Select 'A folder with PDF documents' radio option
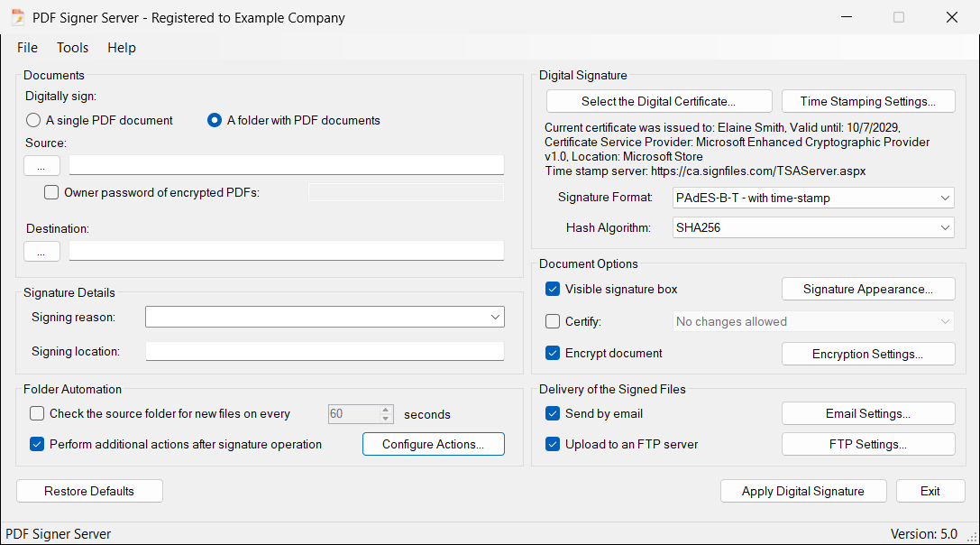980x545 pixels. (294, 120)
